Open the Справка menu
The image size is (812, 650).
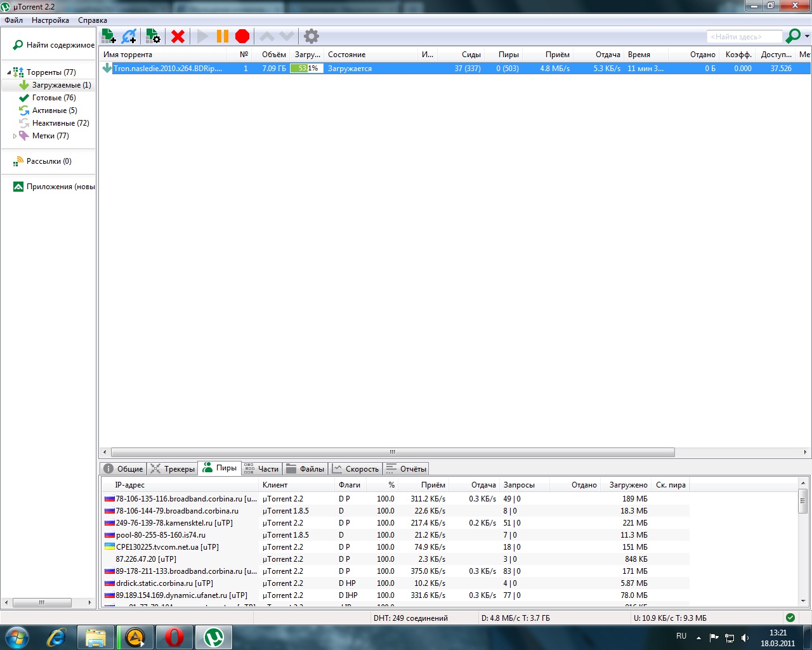[93, 20]
